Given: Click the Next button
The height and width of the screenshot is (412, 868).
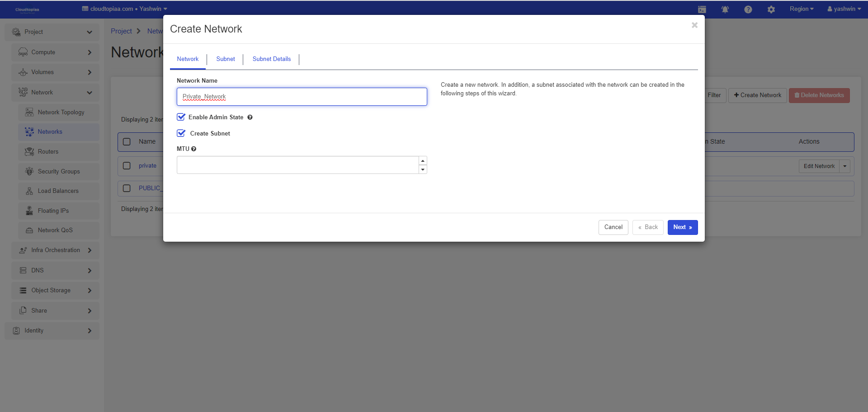Looking at the screenshot, I should [682, 227].
